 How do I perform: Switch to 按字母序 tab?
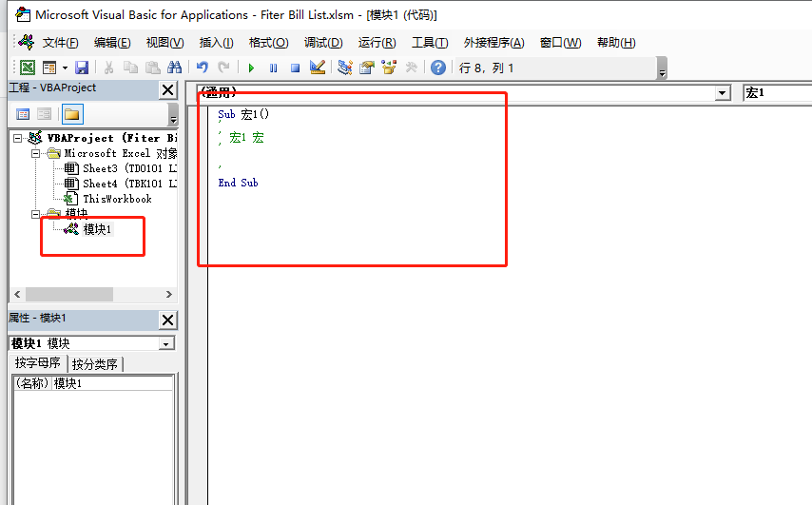[38, 363]
